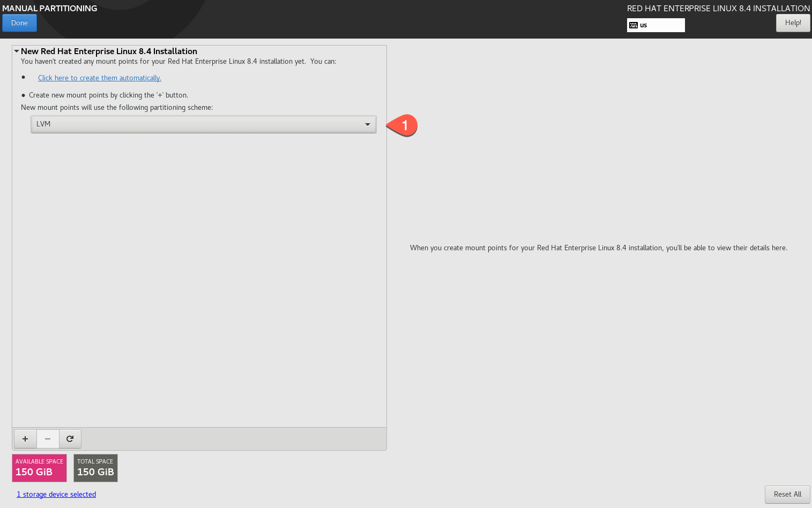The height and width of the screenshot is (508, 812).
Task: Click 'New mount points will use the following' label
Action: point(117,108)
